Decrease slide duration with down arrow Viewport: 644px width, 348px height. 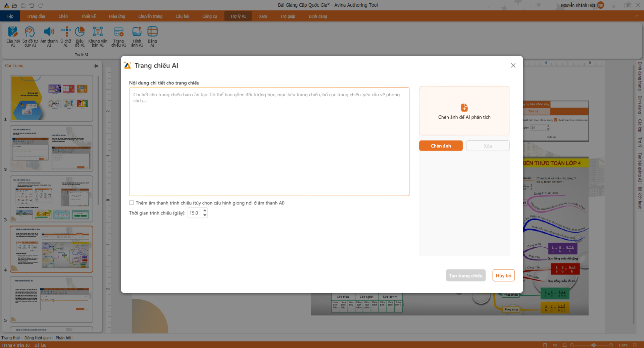[205, 215]
